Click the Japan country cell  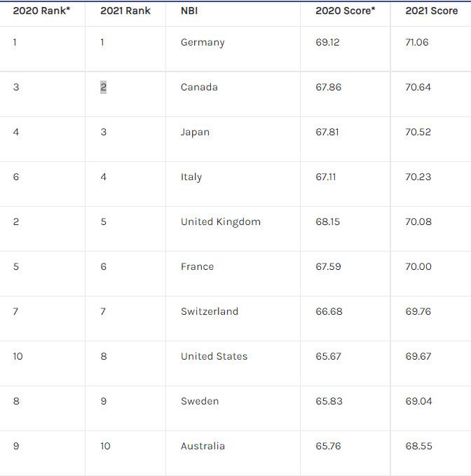coord(195,132)
